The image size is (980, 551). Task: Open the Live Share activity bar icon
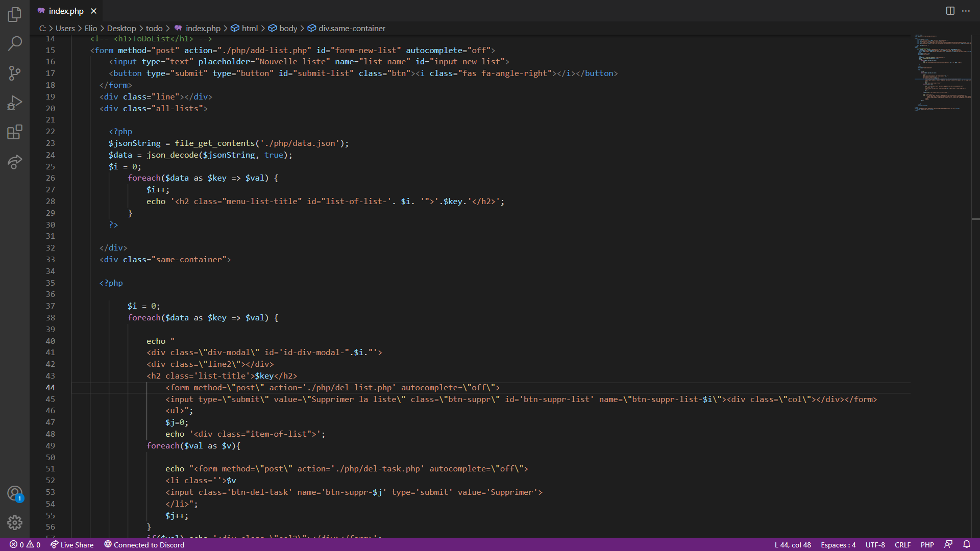coord(15,162)
